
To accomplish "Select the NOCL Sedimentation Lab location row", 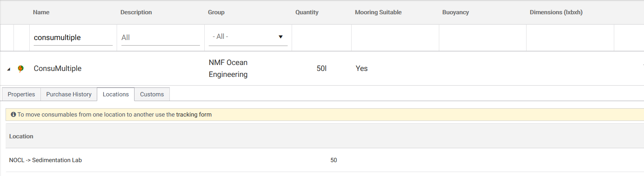I will [x=46, y=160].
